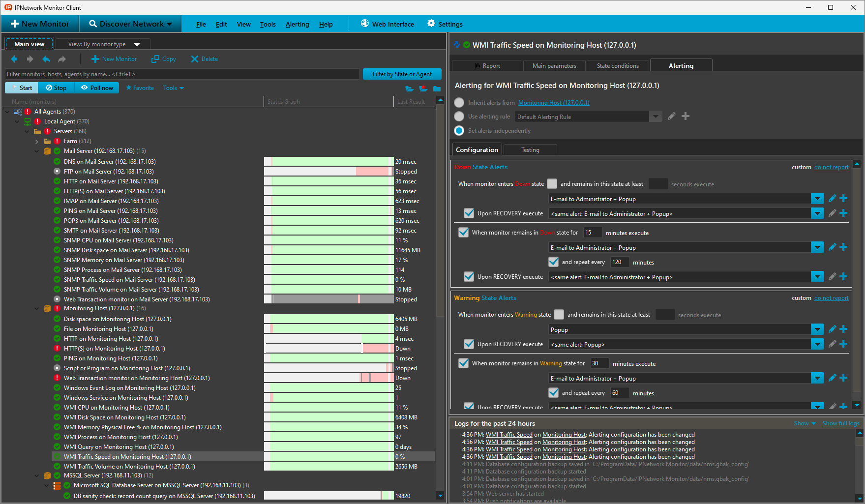This screenshot has width=865, height=504.
Task: Uncheck 'and repeat every 120 minutes' checkbox
Action: coord(554,262)
